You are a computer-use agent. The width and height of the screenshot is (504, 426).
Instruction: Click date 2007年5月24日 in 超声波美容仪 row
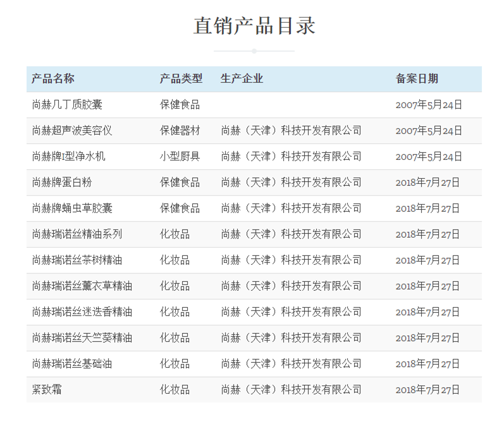pos(429,131)
